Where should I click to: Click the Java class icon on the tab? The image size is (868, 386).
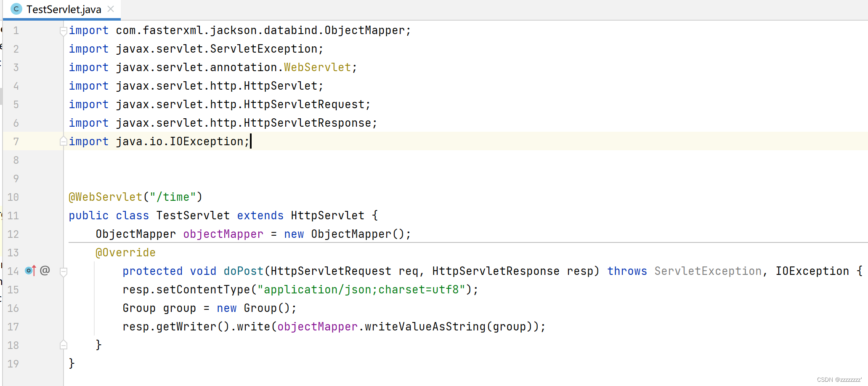tap(16, 9)
